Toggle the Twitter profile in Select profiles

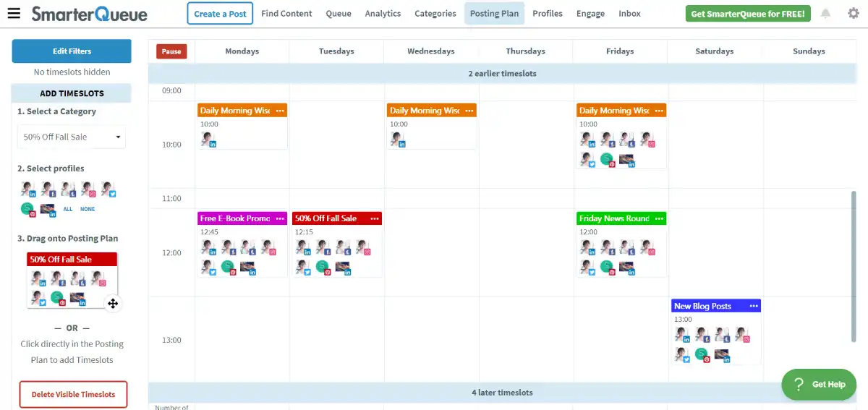109,189
